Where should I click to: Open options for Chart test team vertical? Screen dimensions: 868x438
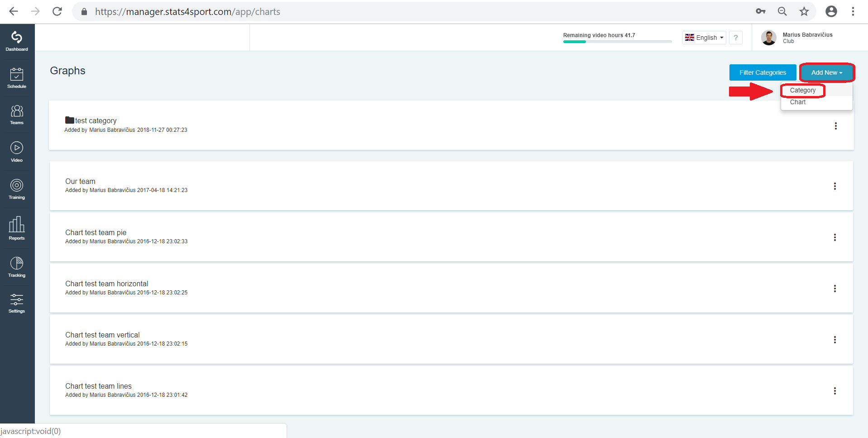pos(834,340)
